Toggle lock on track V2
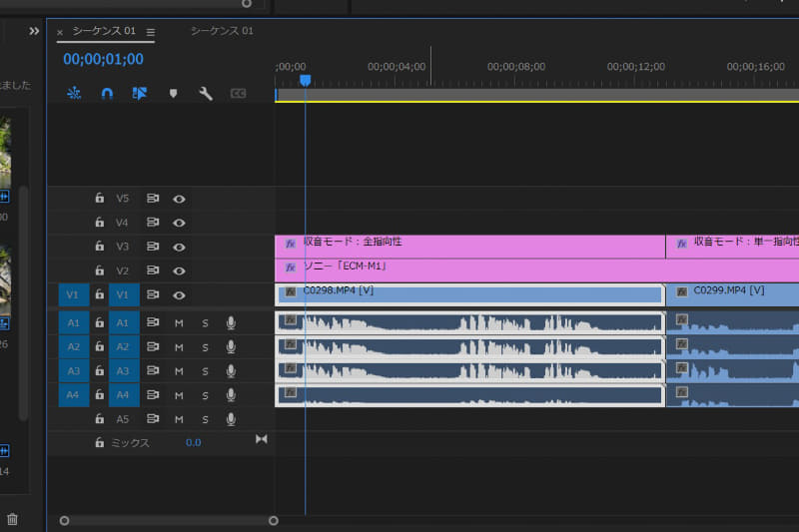 pyautogui.click(x=99, y=270)
